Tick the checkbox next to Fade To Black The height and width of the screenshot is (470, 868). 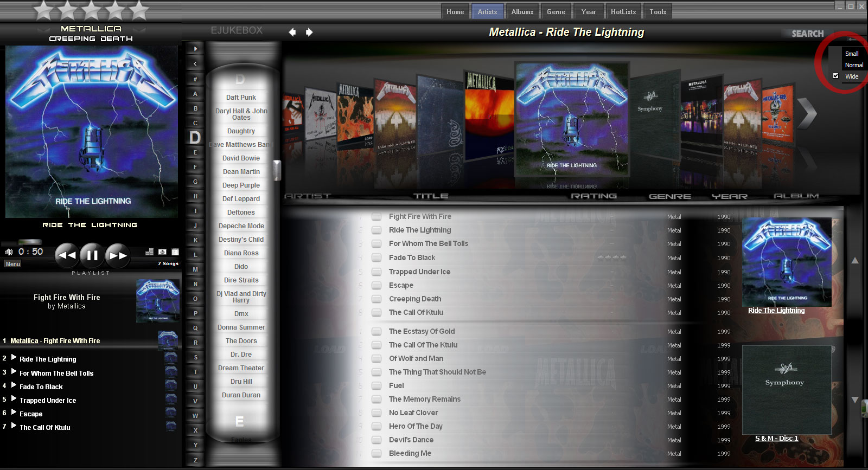[376, 257]
